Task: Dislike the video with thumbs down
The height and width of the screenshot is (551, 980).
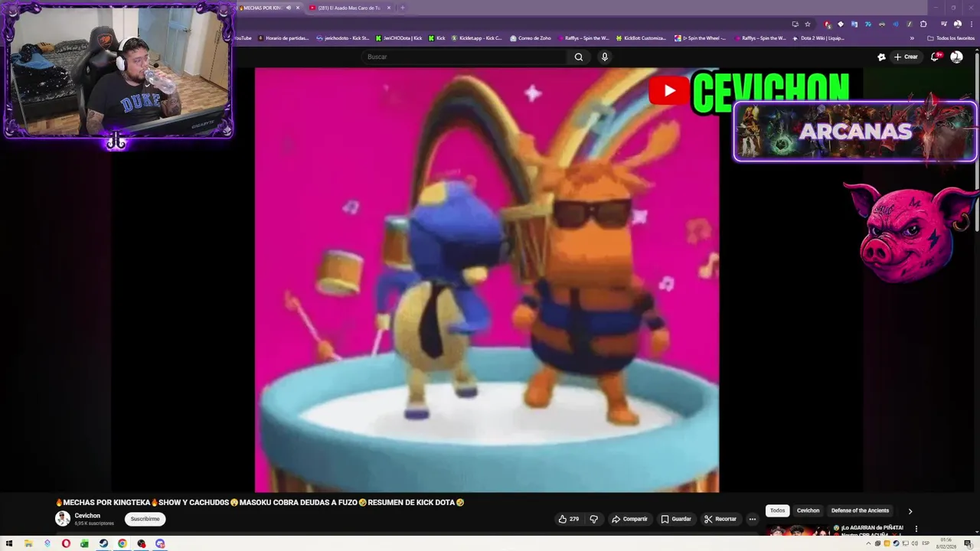Action: click(593, 519)
